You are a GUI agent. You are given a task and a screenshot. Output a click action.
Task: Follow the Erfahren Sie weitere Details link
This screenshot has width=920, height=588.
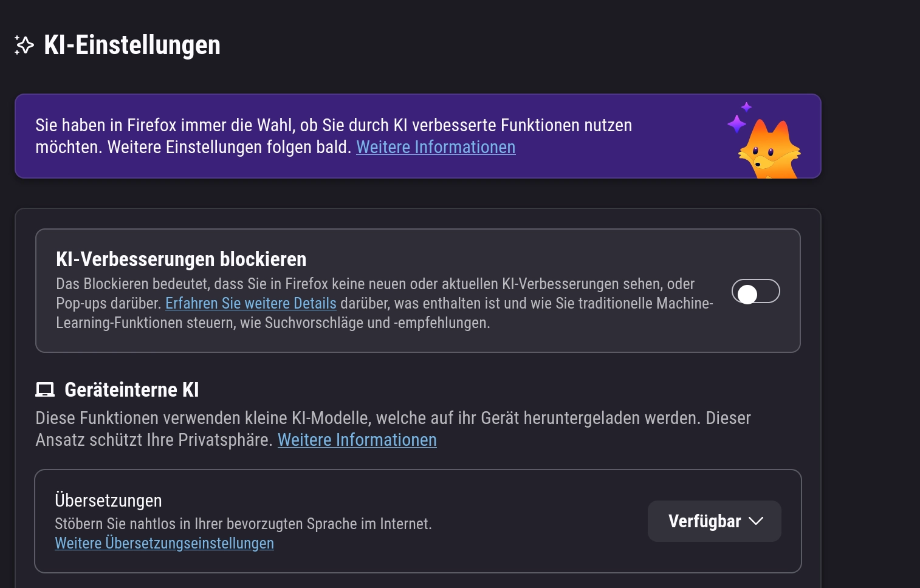tap(250, 303)
